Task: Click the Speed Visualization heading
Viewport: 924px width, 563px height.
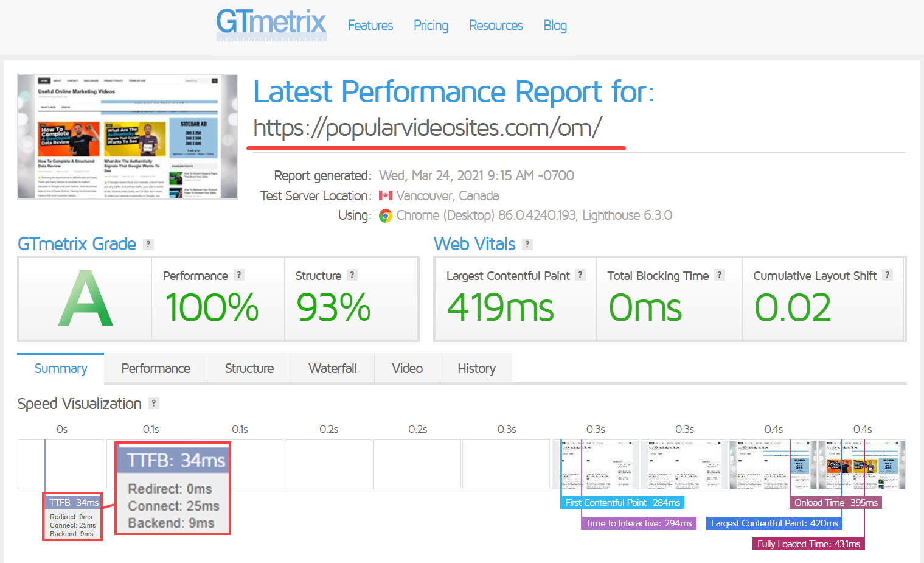Action: click(80, 404)
